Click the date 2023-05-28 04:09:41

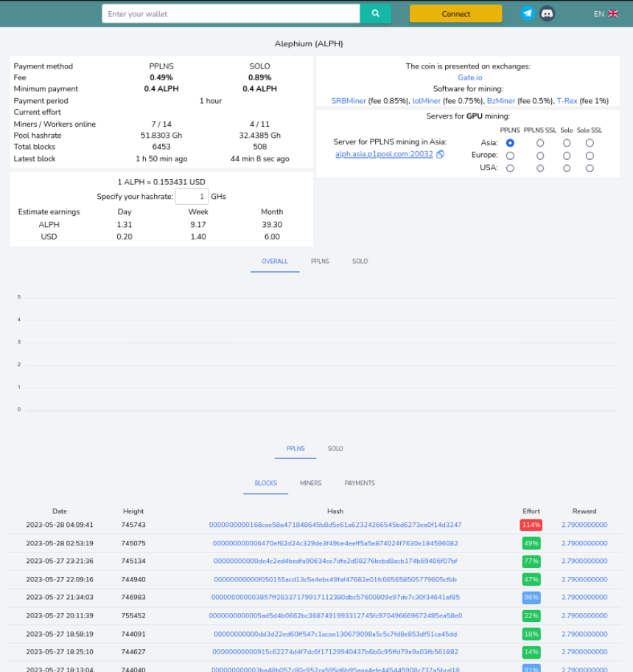click(60, 525)
